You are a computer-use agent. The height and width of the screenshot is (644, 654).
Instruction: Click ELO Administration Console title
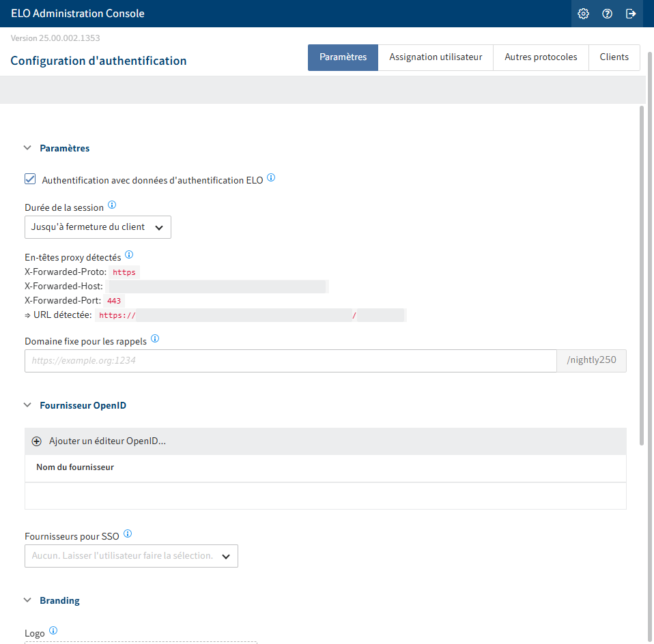tap(78, 14)
